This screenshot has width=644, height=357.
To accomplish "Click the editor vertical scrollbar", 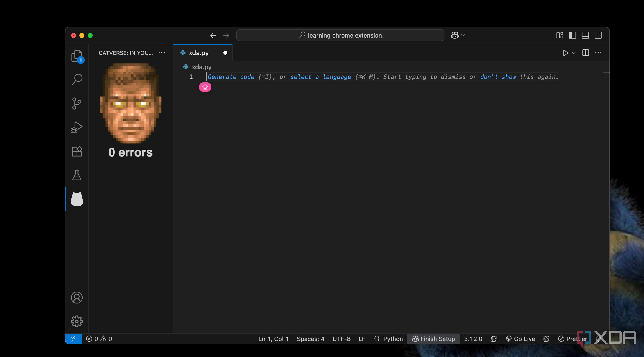I will (606, 198).
